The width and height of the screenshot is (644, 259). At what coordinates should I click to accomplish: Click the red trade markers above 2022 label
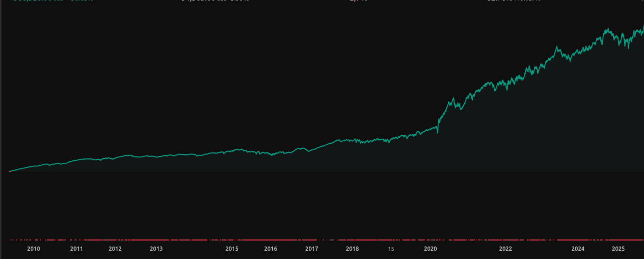pyautogui.click(x=505, y=239)
